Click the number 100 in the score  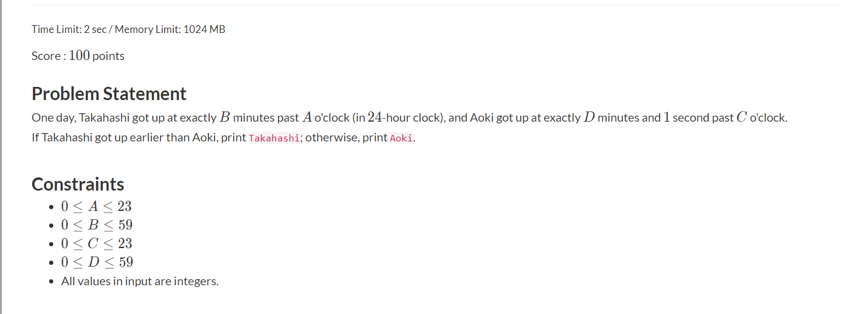pos(79,56)
